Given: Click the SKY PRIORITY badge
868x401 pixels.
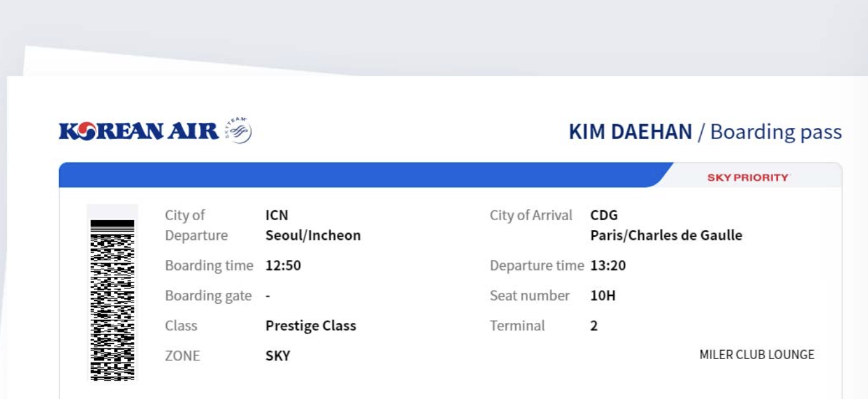Looking at the screenshot, I should coord(748,177).
